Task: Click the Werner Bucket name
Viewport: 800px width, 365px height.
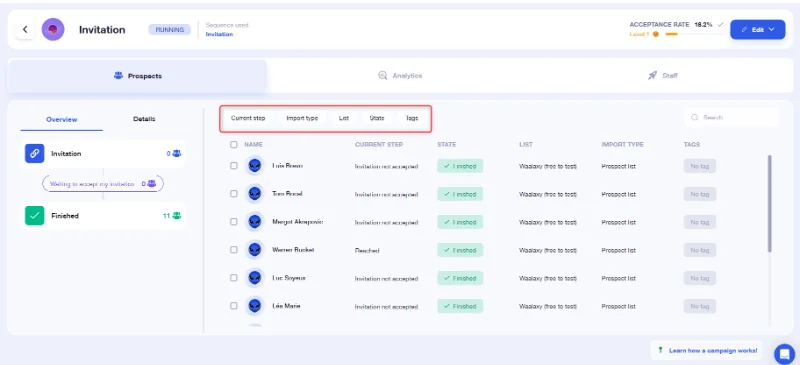Action: click(293, 250)
